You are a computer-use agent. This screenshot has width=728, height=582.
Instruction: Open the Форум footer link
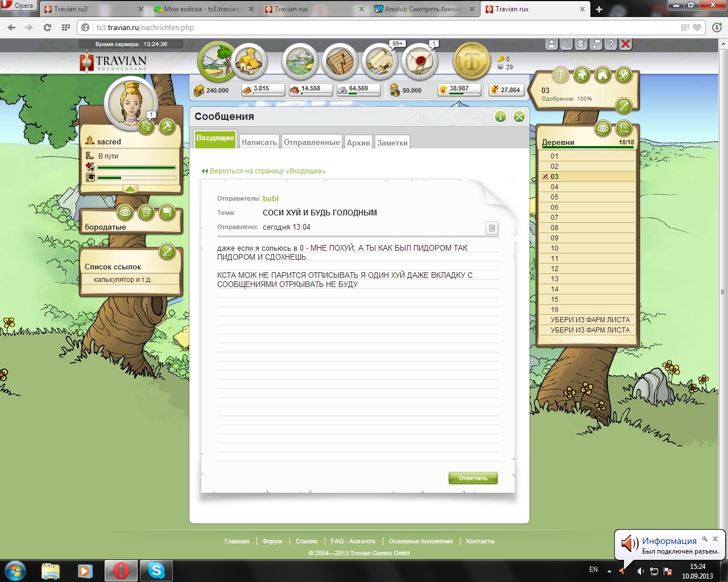[272, 541]
